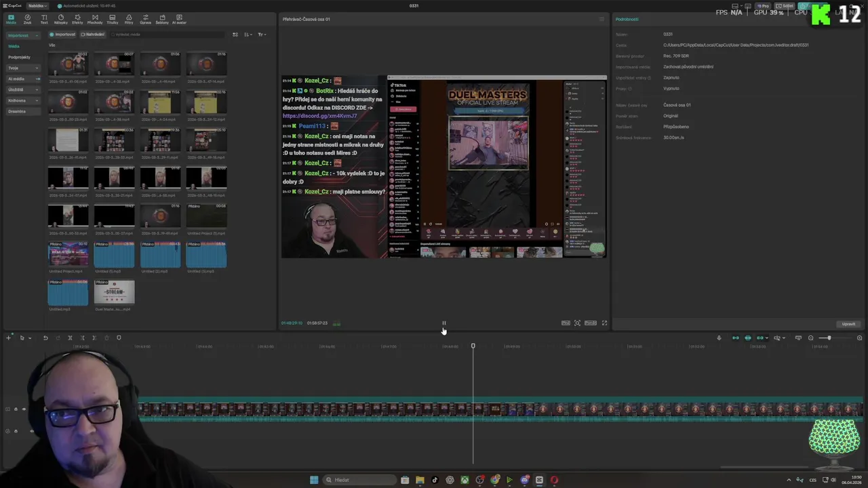Split the clip at the playhead
Viewport: 868px width, 488px height.
click(x=70, y=338)
